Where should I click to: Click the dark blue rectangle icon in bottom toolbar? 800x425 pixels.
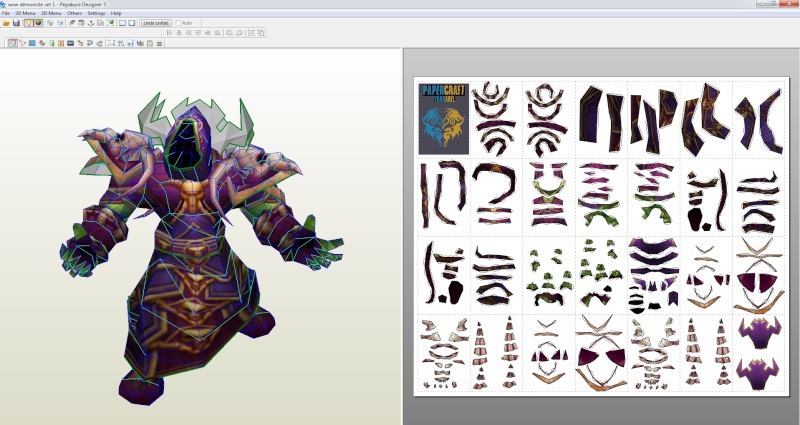[70, 43]
